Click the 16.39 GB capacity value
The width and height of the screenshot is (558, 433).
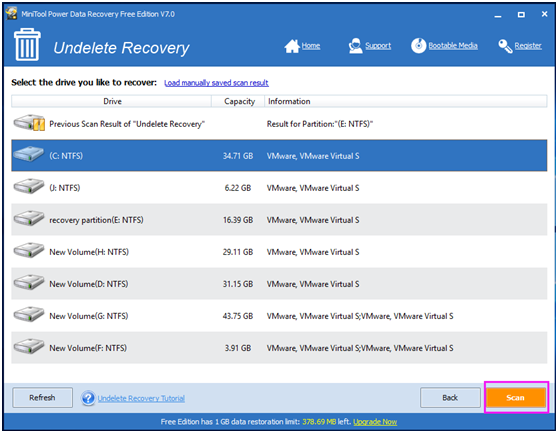point(238,220)
